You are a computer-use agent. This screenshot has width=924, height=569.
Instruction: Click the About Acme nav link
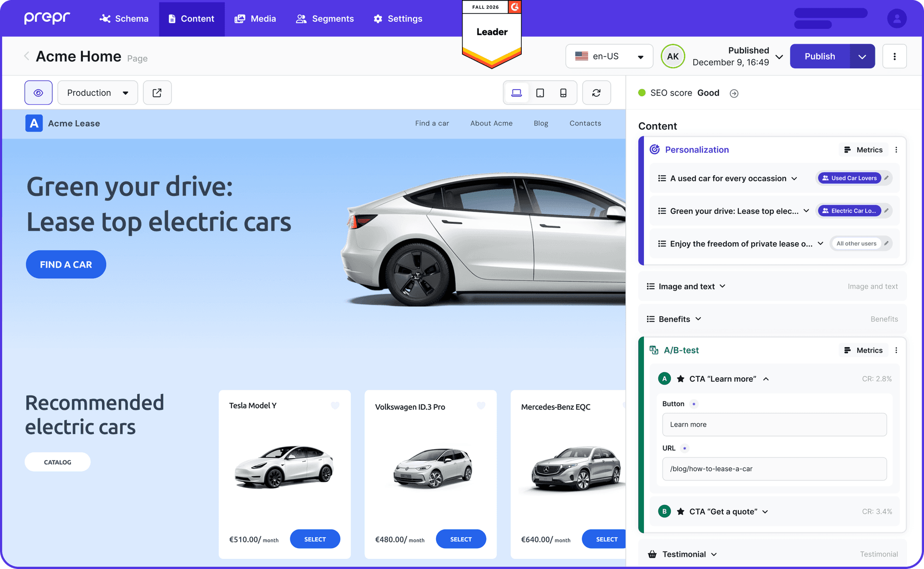(491, 123)
